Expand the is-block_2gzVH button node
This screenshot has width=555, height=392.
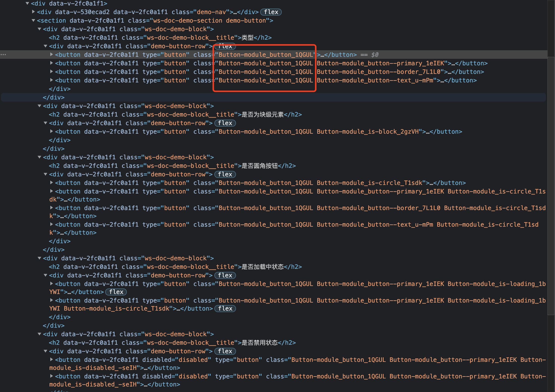(52, 131)
